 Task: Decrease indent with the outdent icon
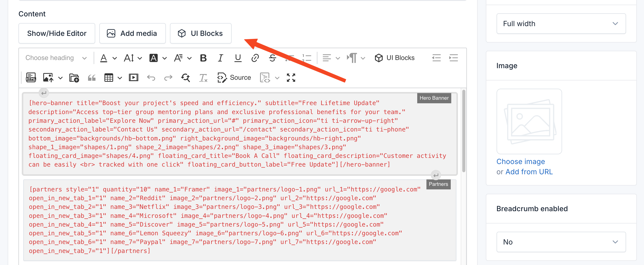(x=436, y=58)
